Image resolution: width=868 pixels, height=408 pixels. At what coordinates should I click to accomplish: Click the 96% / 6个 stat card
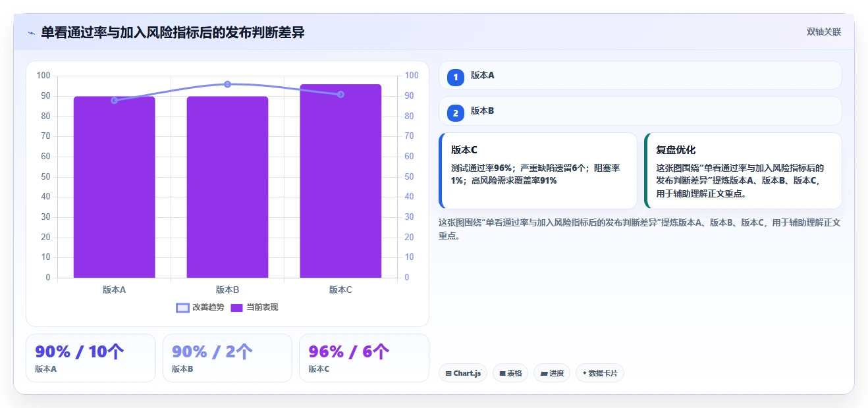[364, 358]
